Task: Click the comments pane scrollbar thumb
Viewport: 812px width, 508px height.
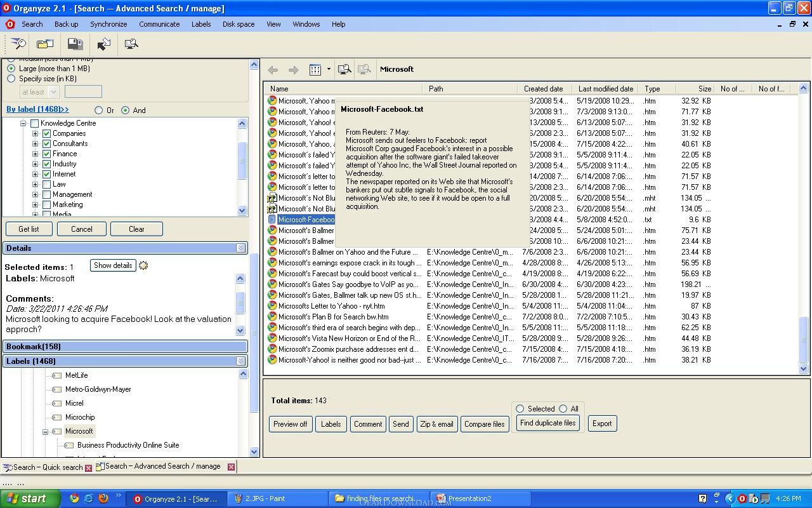Action: (240, 302)
